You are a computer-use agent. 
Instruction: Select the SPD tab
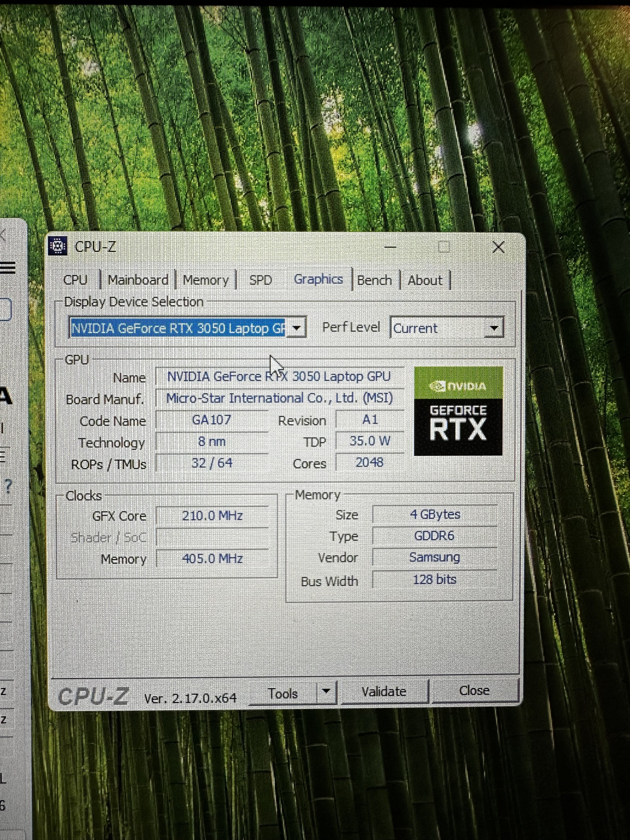(260, 280)
